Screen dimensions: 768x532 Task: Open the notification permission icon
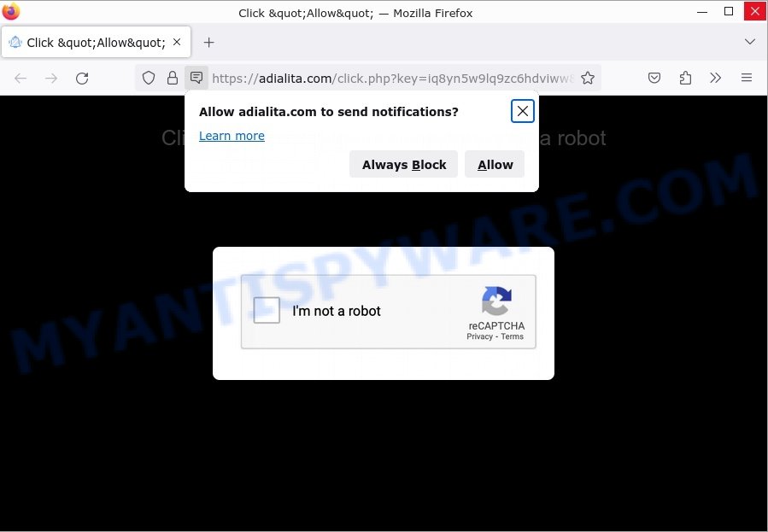click(x=196, y=78)
